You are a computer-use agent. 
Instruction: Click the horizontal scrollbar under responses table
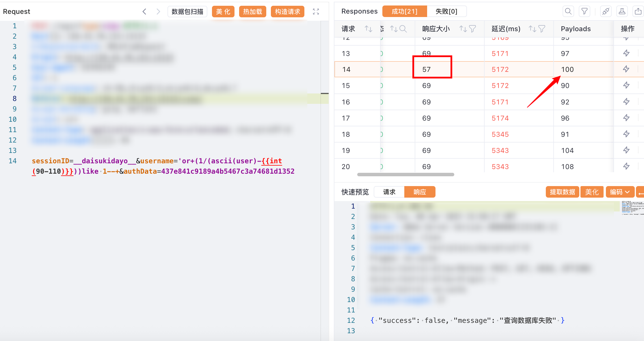coord(405,175)
